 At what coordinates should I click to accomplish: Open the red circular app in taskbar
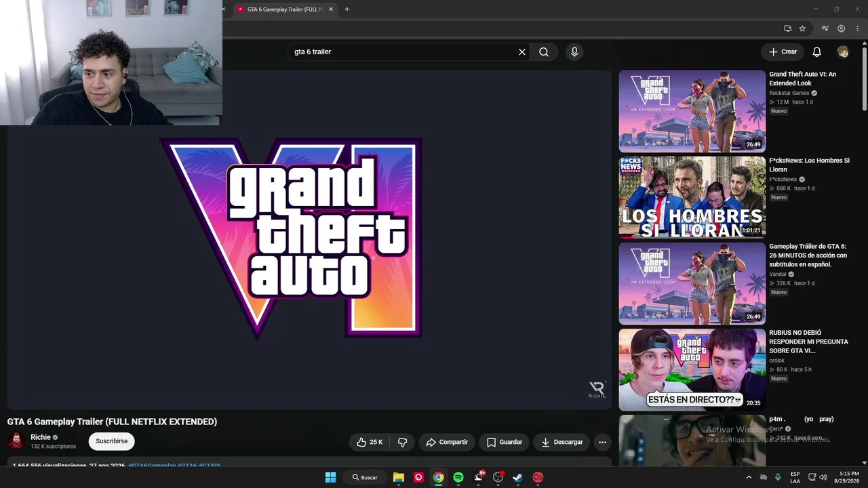pyautogui.click(x=538, y=477)
